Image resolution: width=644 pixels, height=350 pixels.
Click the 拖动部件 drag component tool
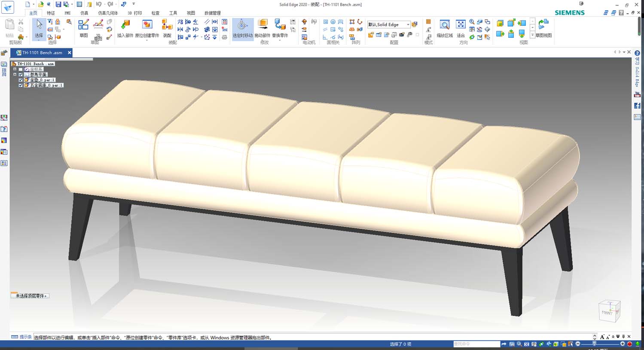coord(262,28)
